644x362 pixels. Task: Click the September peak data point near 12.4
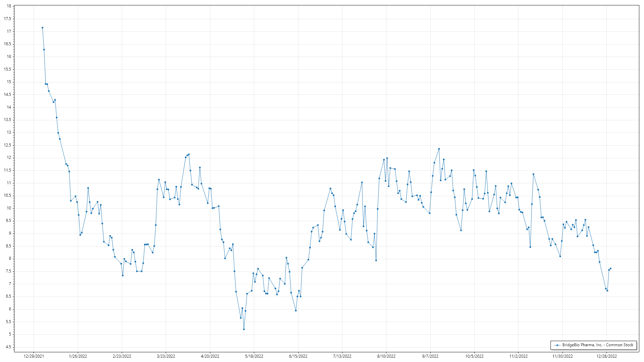coord(439,149)
